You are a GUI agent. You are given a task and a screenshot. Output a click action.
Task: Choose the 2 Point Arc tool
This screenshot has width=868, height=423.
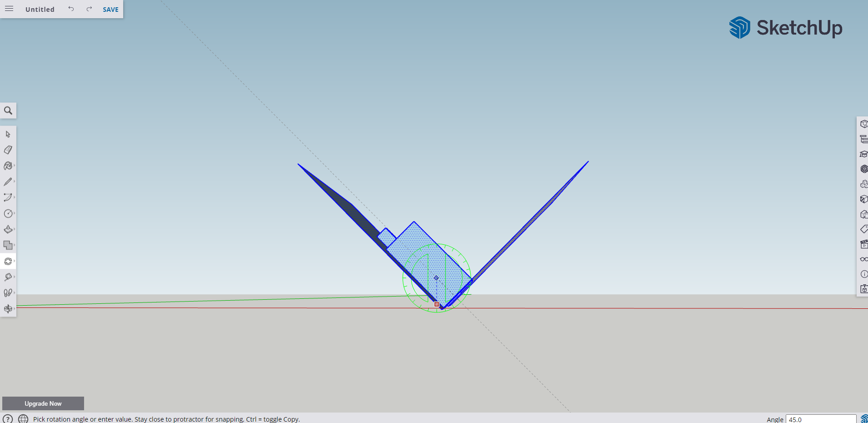click(8, 197)
